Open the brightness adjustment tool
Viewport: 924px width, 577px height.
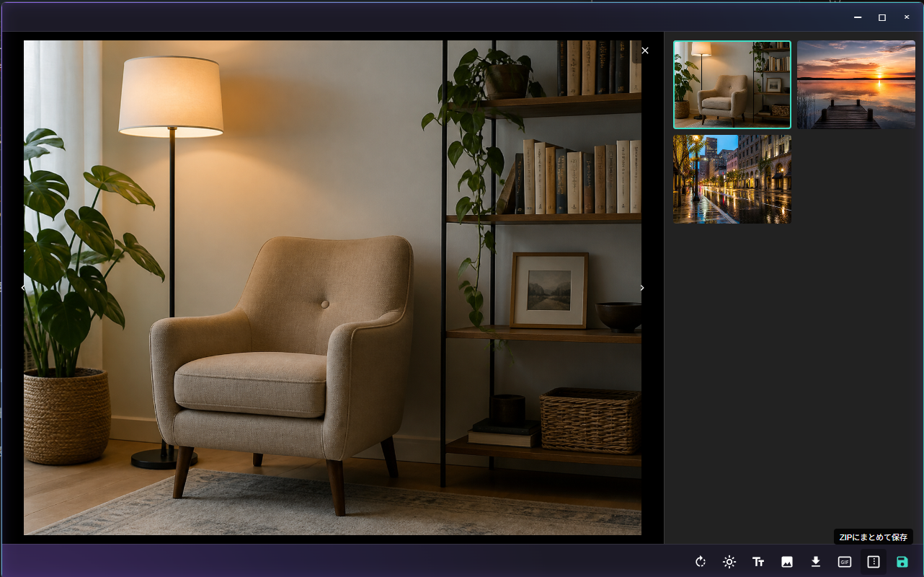729,562
